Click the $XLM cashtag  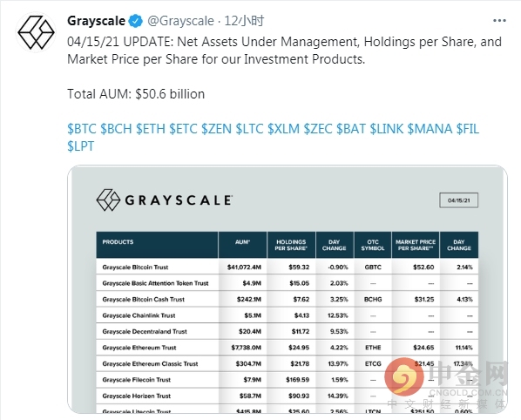click(x=283, y=129)
